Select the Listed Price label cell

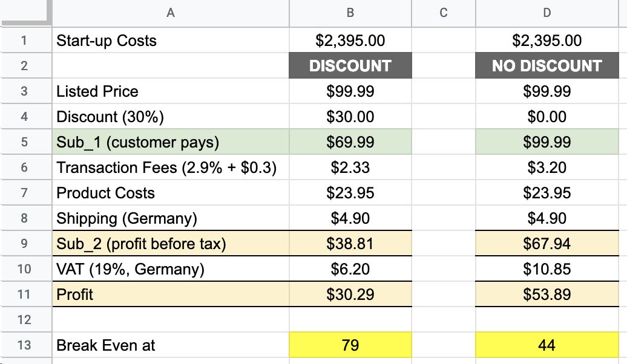pos(170,91)
